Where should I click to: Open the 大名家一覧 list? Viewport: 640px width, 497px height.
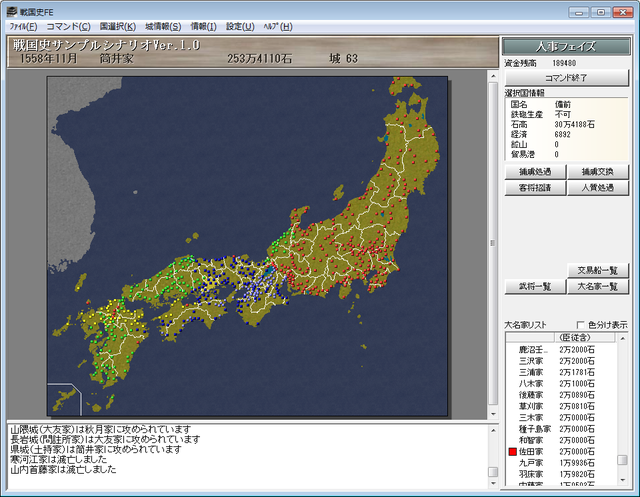[598, 286]
